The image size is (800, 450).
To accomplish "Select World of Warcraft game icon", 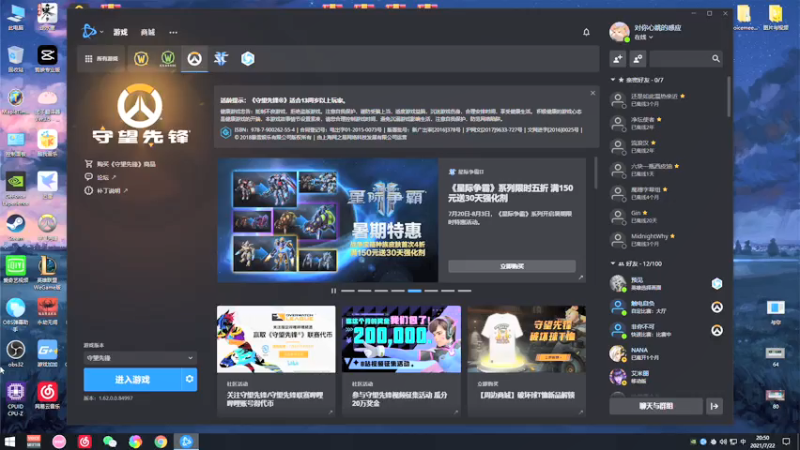I will (x=141, y=59).
